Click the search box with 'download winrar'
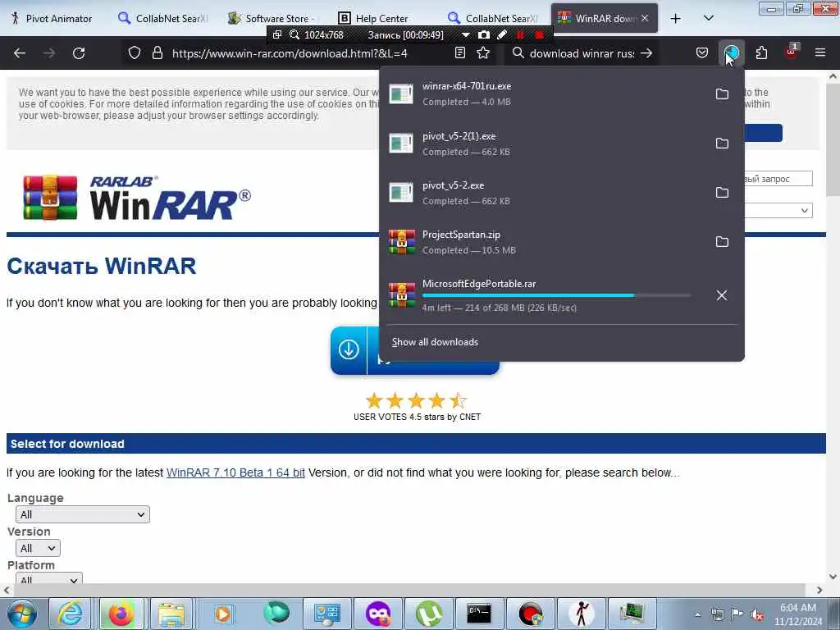This screenshot has width=840, height=630. coord(582,53)
